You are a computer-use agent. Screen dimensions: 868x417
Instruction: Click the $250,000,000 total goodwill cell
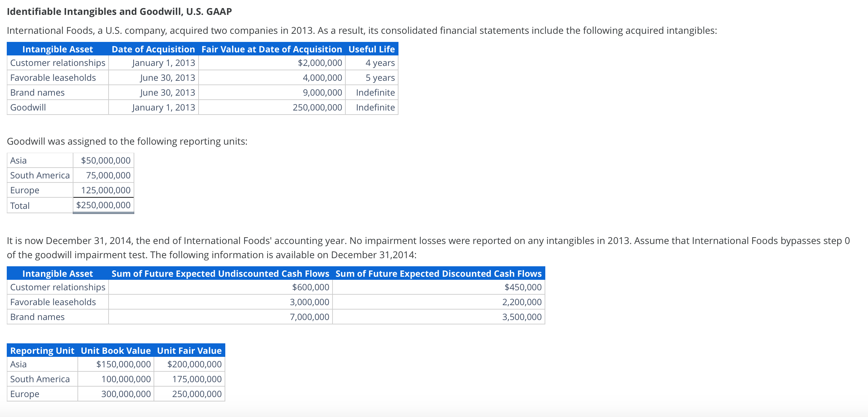pyautogui.click(x=103, y=205)
